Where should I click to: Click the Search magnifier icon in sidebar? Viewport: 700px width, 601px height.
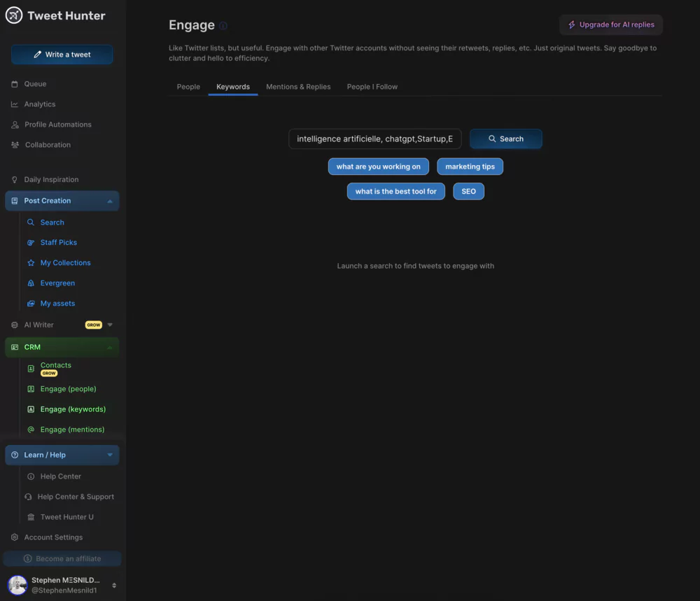point(31,222)
